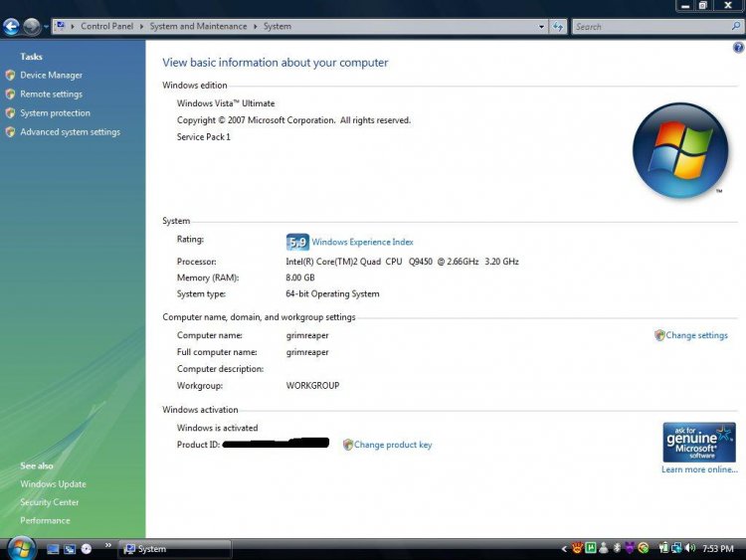
Task: Open the Start menu orb
Action: [21, 549]
